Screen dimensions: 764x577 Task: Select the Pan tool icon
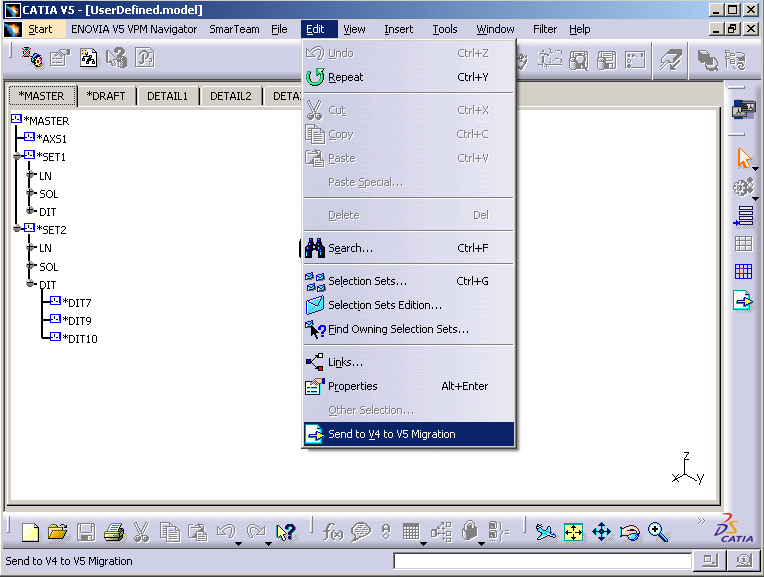click(x=601, y=532)
